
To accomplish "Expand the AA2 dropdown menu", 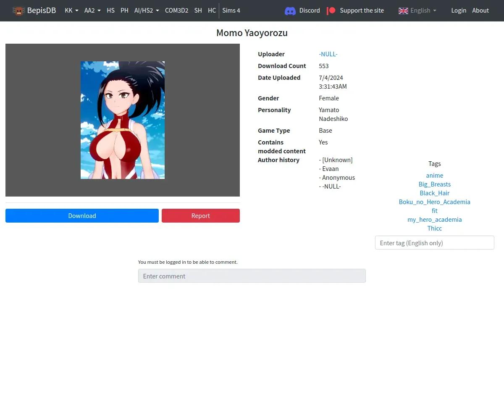I will click(92, 10).
